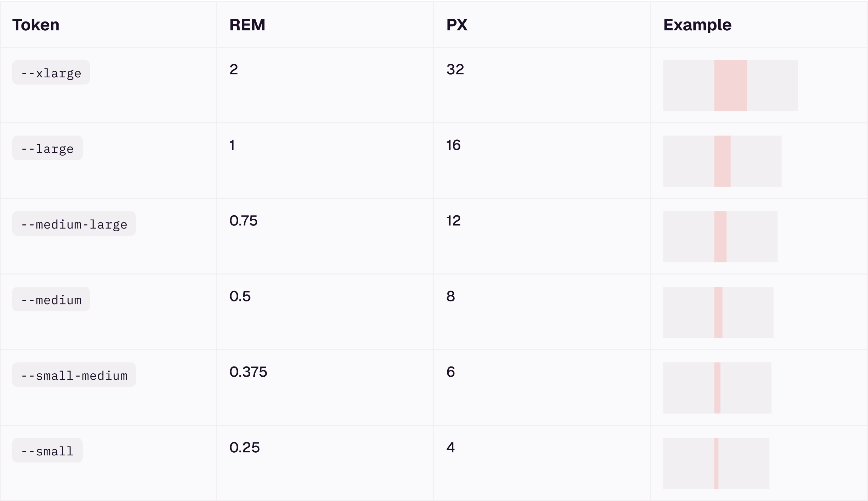Click the Token column header
The height and width of the screenshot is (501, 868).
click(x=36, y=25)
